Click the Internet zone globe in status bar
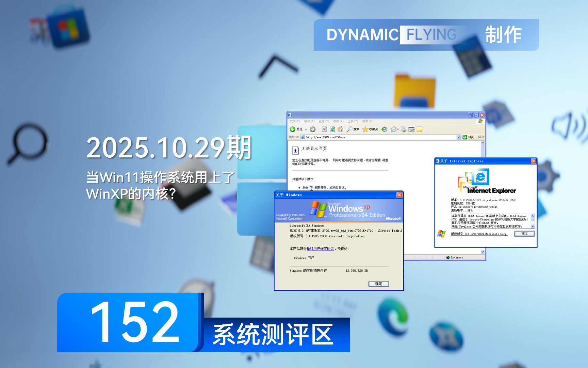588x368 pixels. [x=448, y=258]
